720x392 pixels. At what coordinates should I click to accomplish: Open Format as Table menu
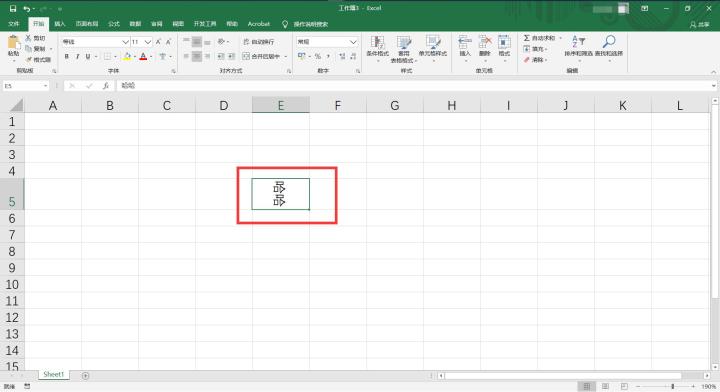[404, 49]
